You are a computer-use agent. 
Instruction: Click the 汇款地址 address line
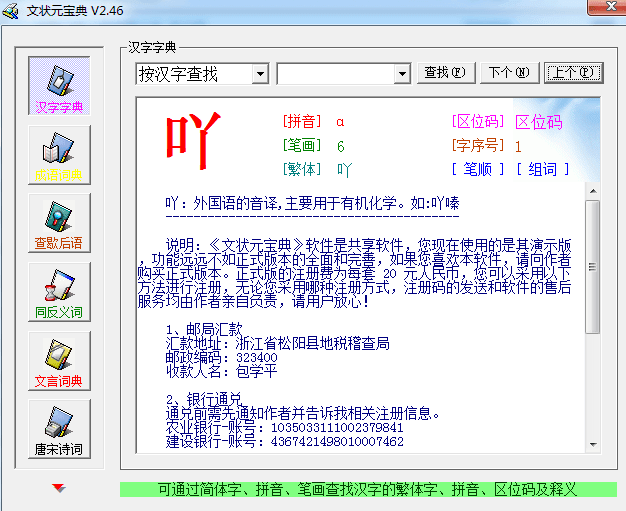coord(277,343)
